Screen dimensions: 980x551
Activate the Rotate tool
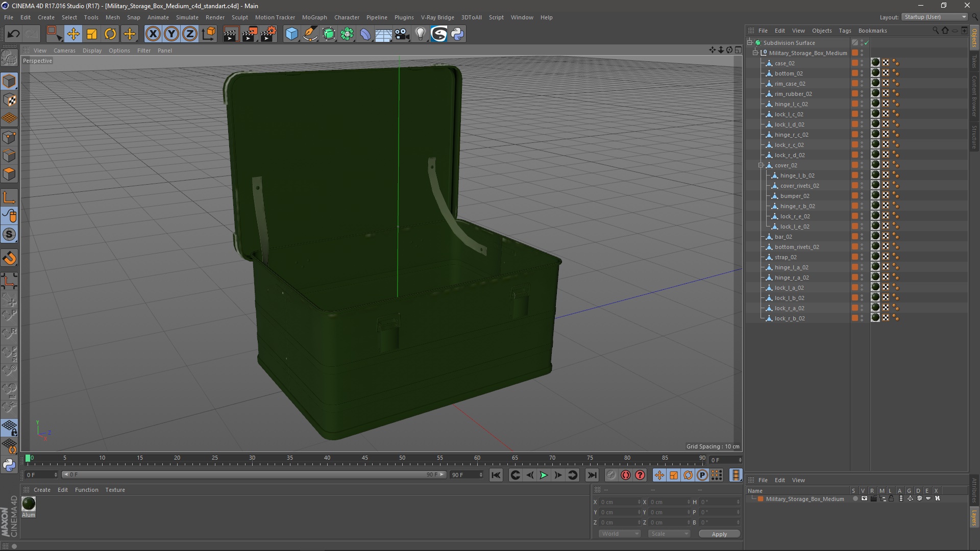click(110, 34)
